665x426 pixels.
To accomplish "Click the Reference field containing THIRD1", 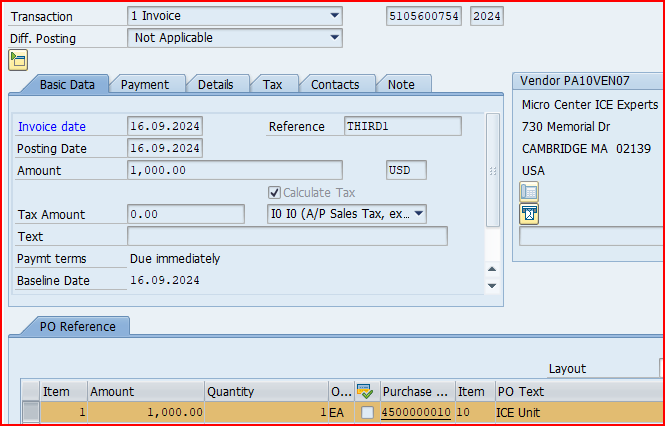I will (x=402, y=126).
